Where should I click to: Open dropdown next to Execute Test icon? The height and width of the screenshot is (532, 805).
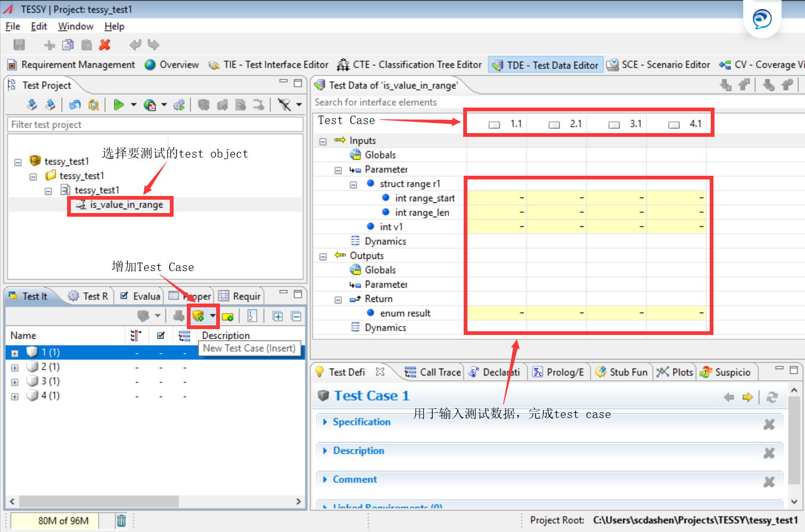click(133, 105)
